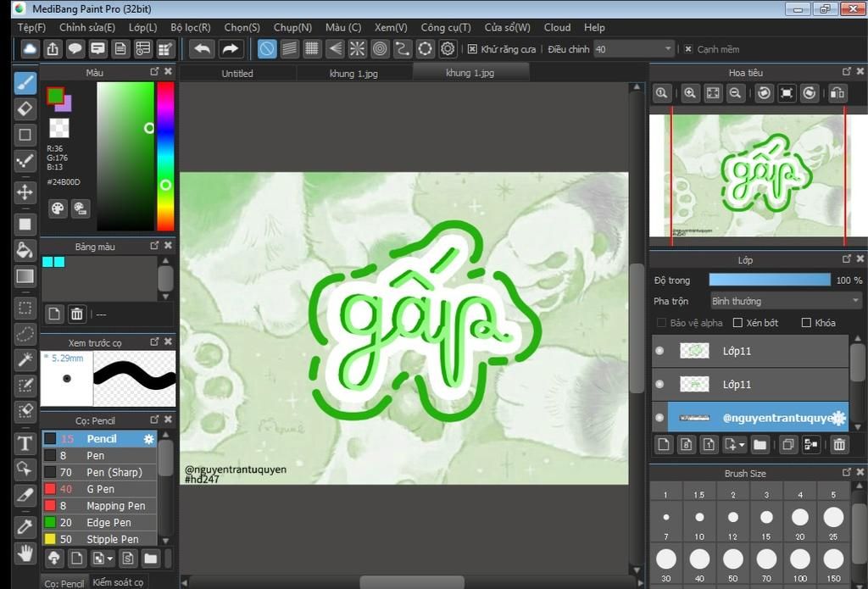
Task: Open Pencil brush settings gear
Action: coord(148,438)
